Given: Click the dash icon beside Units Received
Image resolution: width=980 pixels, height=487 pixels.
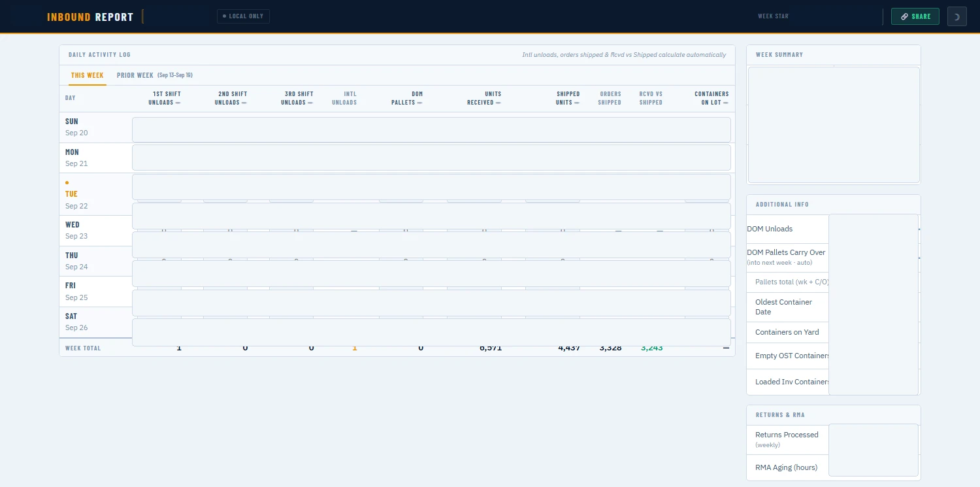Looking at the screenshot, I should tap(498, 103).
